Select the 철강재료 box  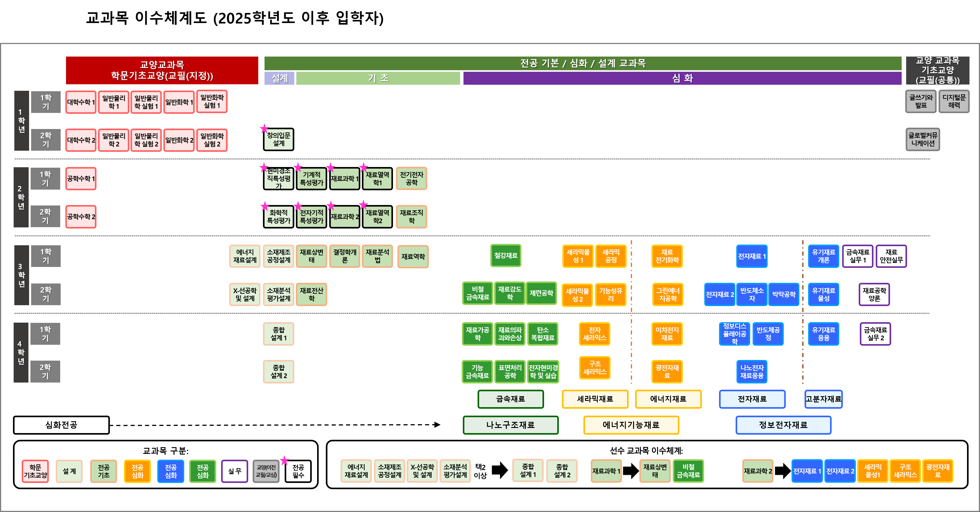(x=506, y=255)
